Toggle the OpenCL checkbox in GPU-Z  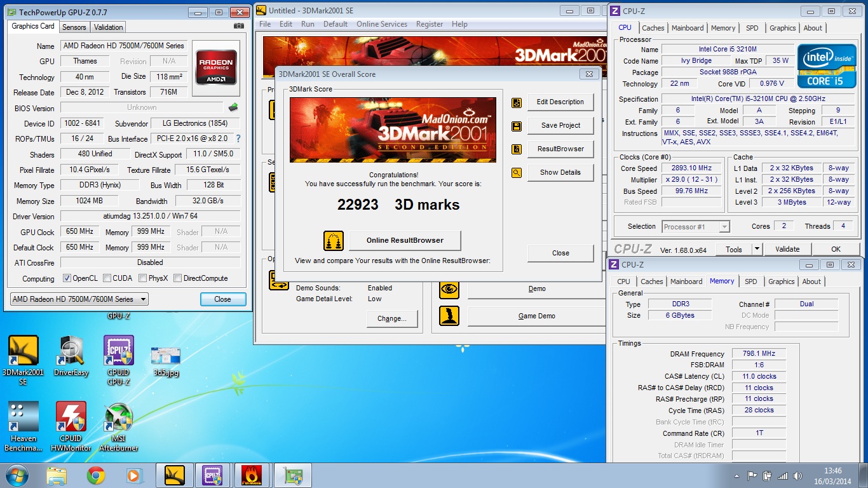click(x=67, y=278)
